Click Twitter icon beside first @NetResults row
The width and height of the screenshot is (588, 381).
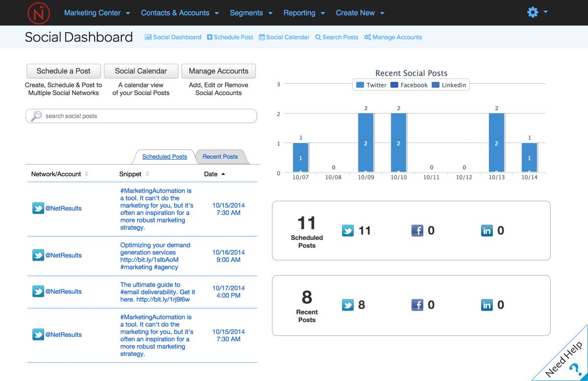38,208
